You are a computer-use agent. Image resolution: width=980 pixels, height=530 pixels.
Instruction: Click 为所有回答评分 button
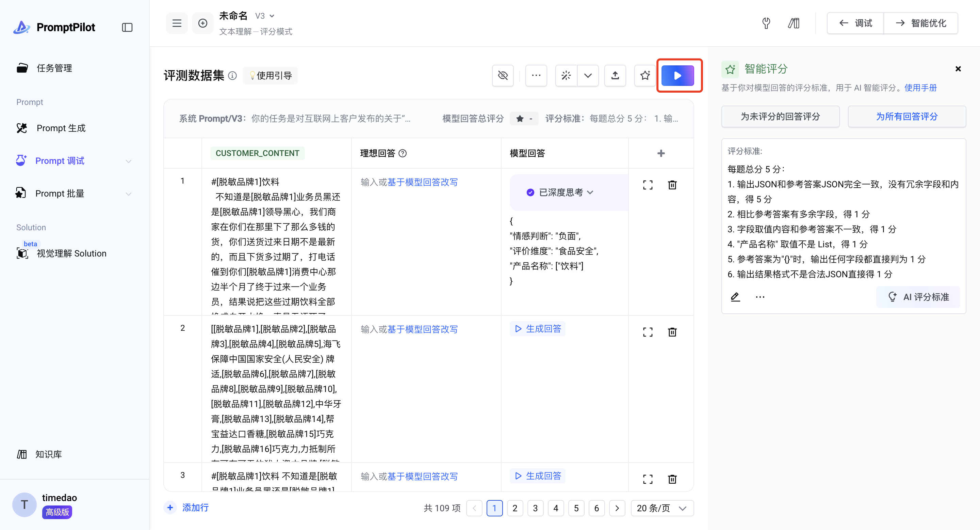tap(906, 116)
